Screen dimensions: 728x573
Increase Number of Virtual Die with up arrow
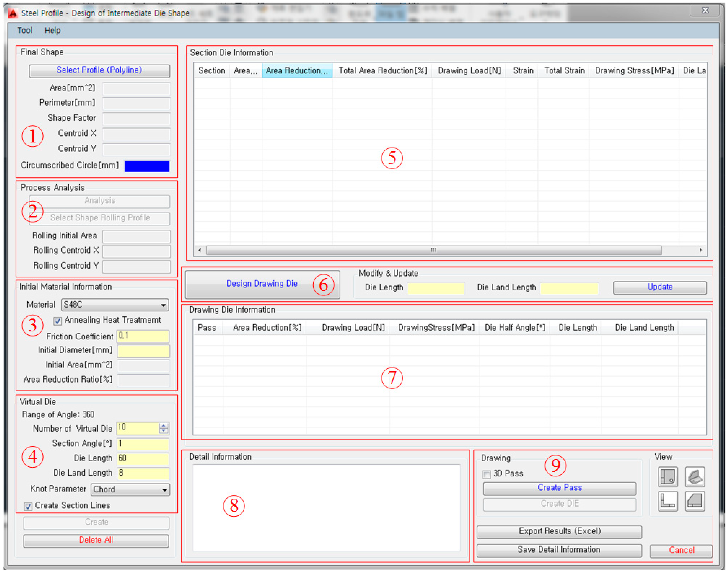(163, 425)
